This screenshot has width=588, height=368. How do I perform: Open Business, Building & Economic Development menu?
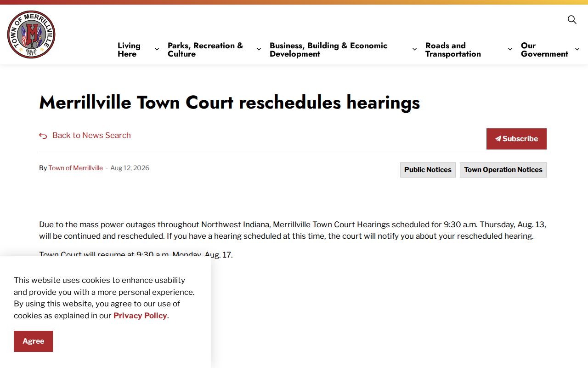point(328,50)
